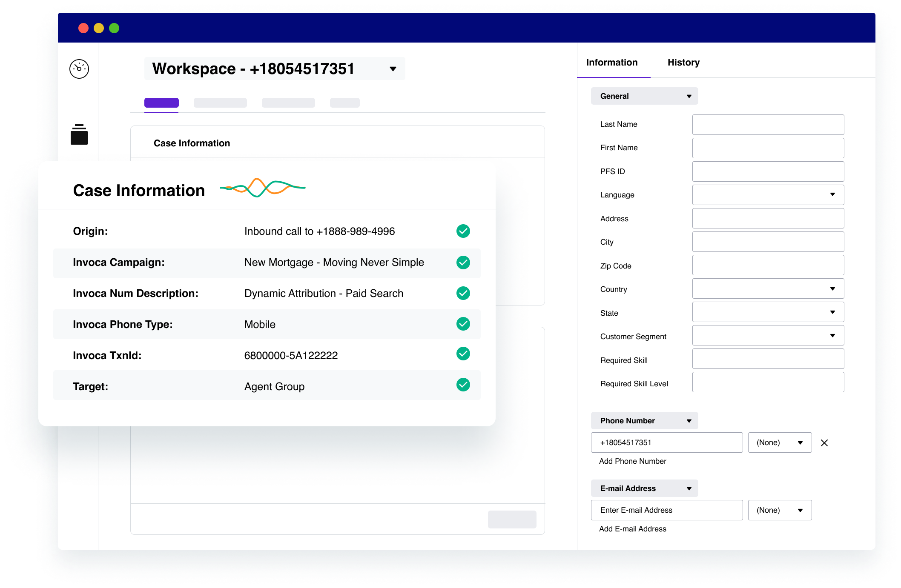The width and height of the screenshot is (901, 588).
Task: Click the gray button at panel bottom
Action: (512, 519)
